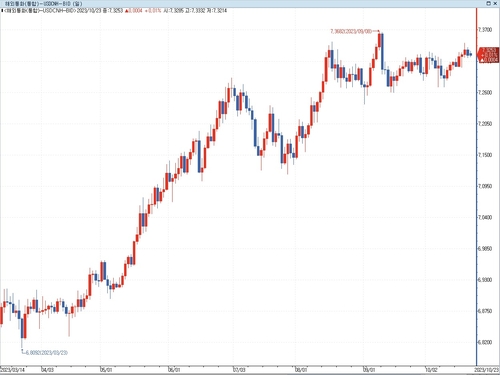Click the 07/03 date axis label
The height and width of the screenshot is (375, 500).
click(x=239, y=370)
